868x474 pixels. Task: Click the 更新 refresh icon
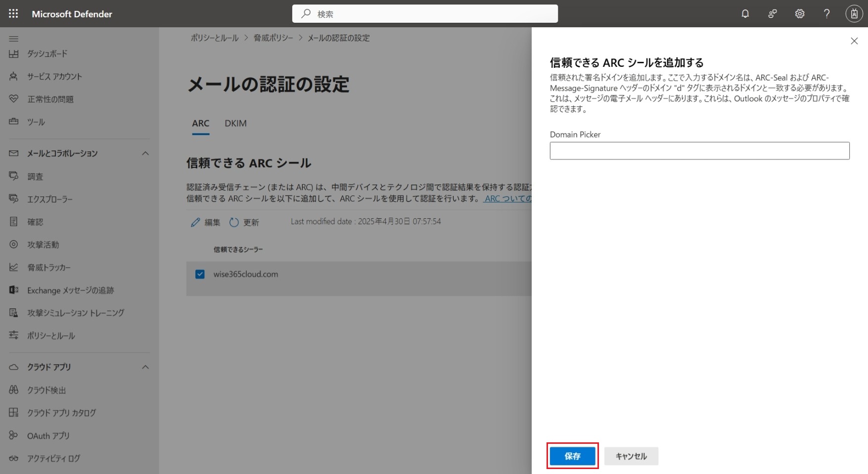pyautogui.click(x=234, y=223)
